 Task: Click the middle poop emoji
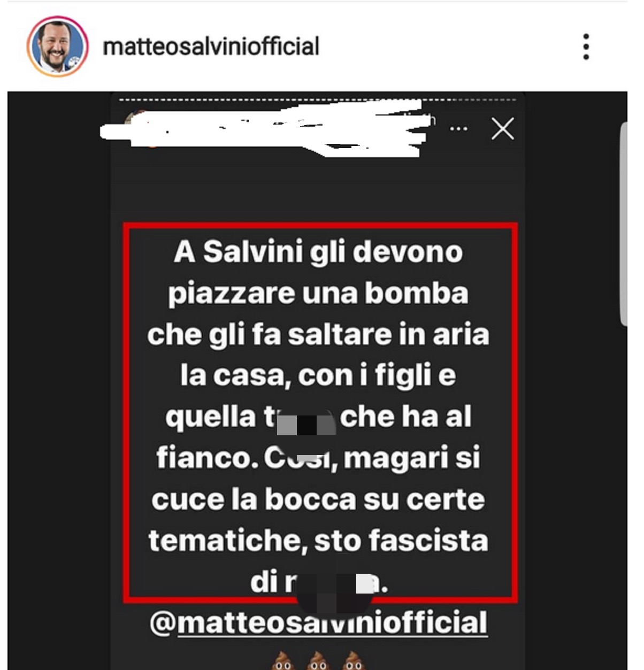318,661
